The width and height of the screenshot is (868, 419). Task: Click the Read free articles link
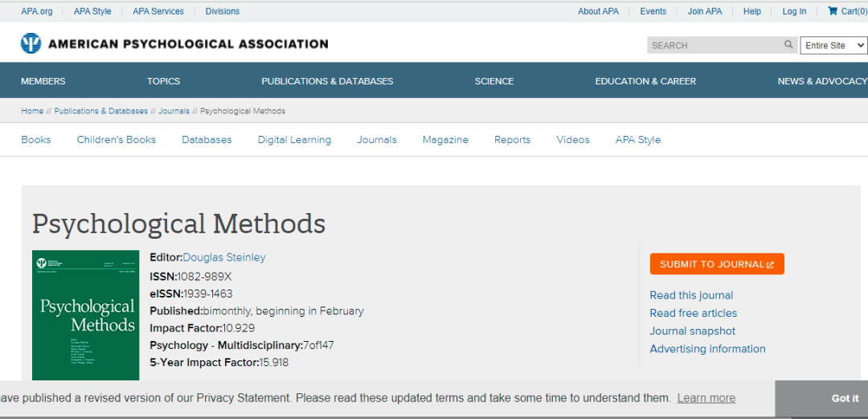coord(693,313)
